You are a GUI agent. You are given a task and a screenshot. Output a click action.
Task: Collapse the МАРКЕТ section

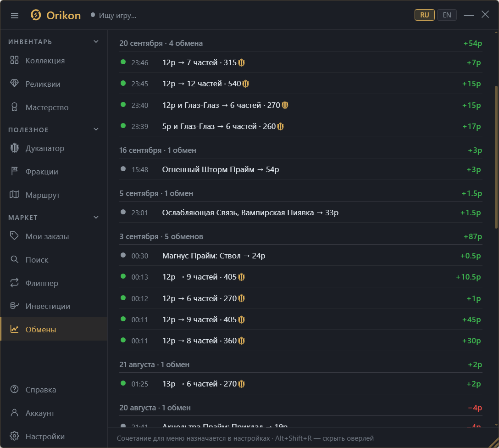[x=96, y=218]
